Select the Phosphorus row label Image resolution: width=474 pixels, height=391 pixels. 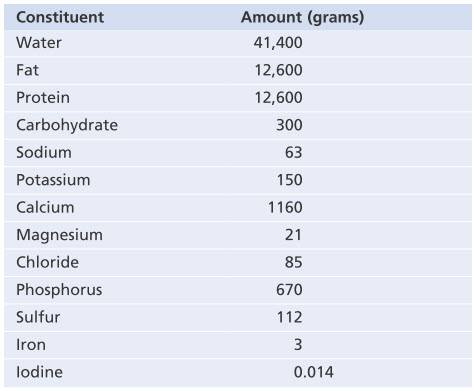59,290
